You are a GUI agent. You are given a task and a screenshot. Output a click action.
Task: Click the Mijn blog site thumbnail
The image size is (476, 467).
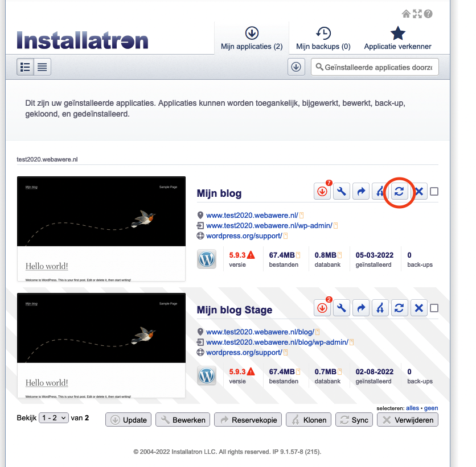click(x=101, y=229)
